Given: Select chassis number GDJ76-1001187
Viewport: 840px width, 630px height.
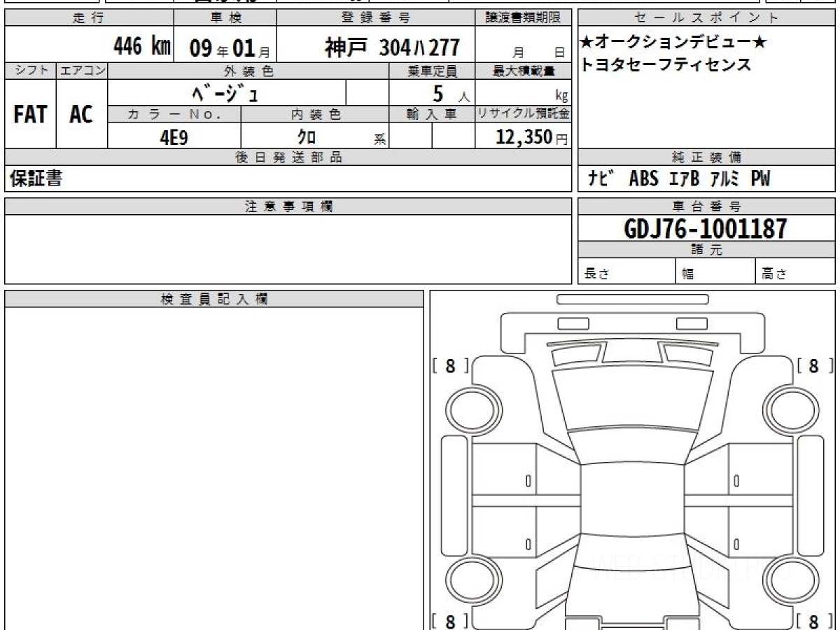Looking at the screenshot, I should click(x=706, y=229).
